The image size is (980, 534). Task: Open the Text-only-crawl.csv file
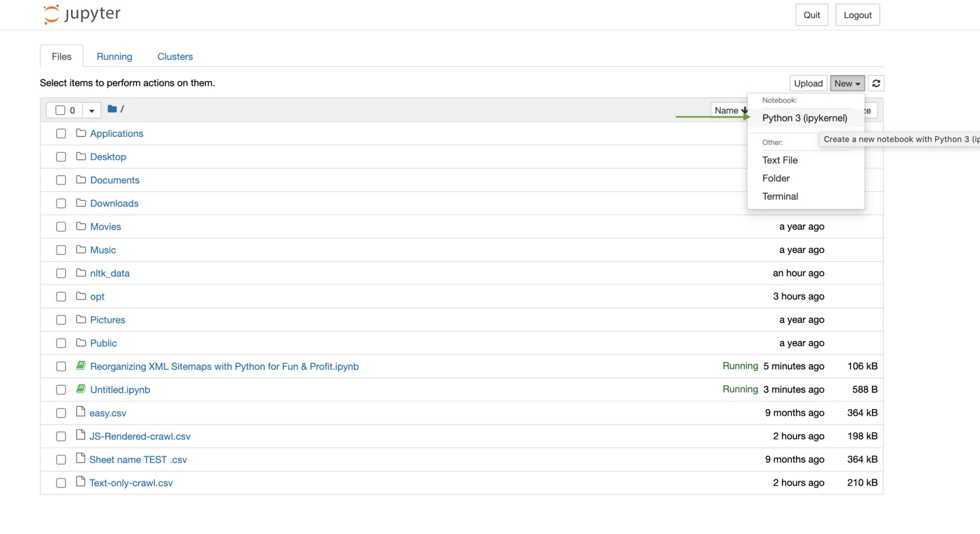tap(131, 483)
